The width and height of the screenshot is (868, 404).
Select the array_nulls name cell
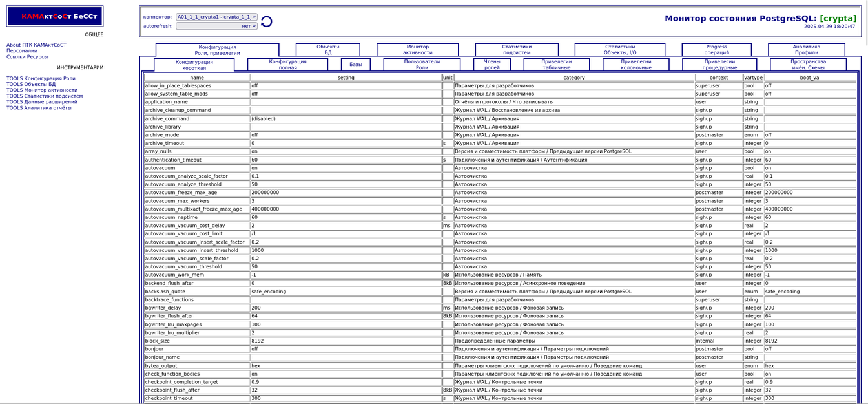click(x=197, y=152)
